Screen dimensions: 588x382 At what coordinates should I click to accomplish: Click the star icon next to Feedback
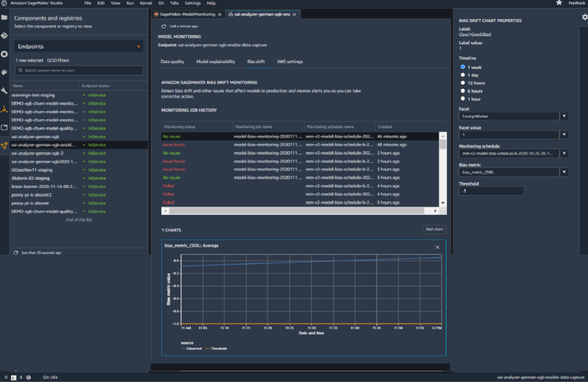[559, 3]
